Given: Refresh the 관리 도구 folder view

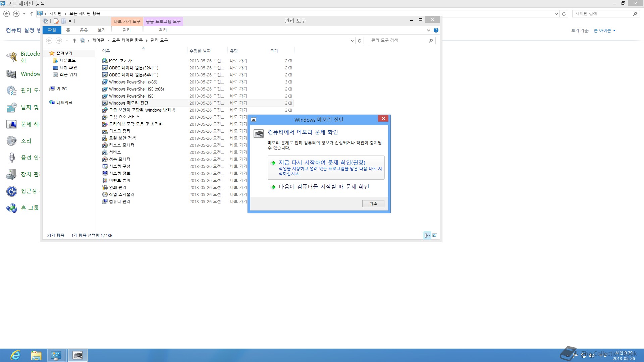Looking at the screenshot, I should (x=360, y=41).
